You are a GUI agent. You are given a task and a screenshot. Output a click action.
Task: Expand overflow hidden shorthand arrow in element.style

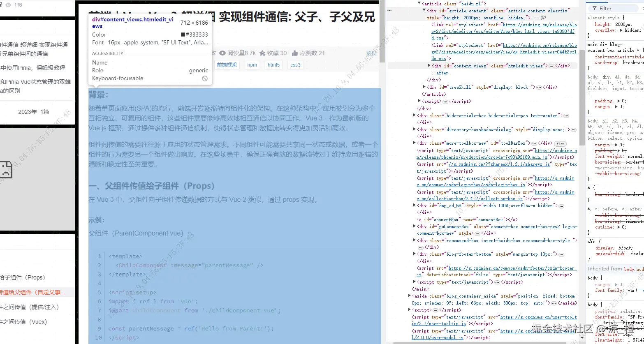click(x=622, y=30)
